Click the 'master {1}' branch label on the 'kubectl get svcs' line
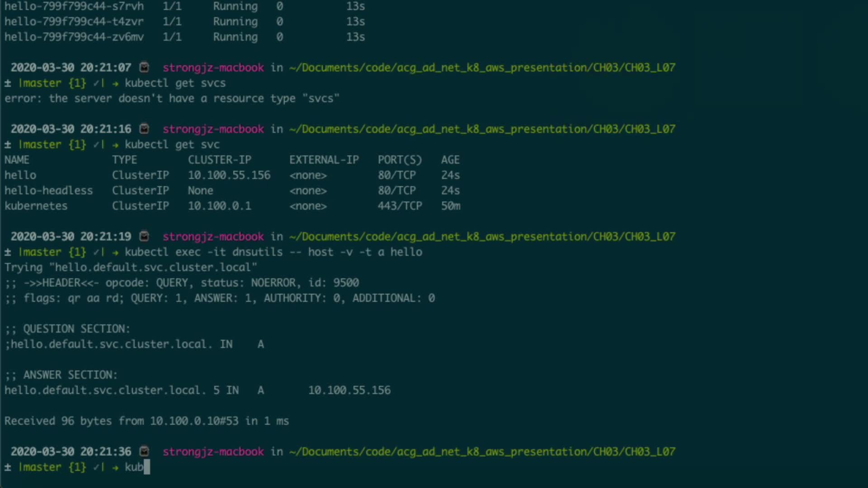The image size is (868, 488). coord(52,83)
